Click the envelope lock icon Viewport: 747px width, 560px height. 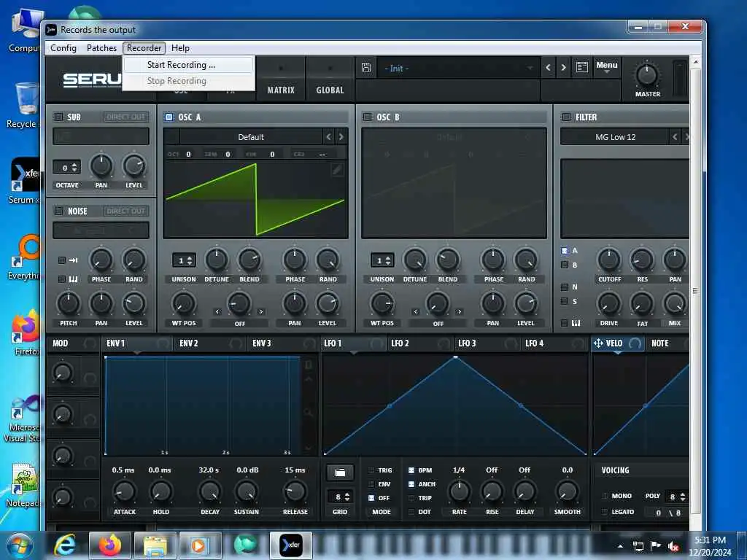click(309, 365)
